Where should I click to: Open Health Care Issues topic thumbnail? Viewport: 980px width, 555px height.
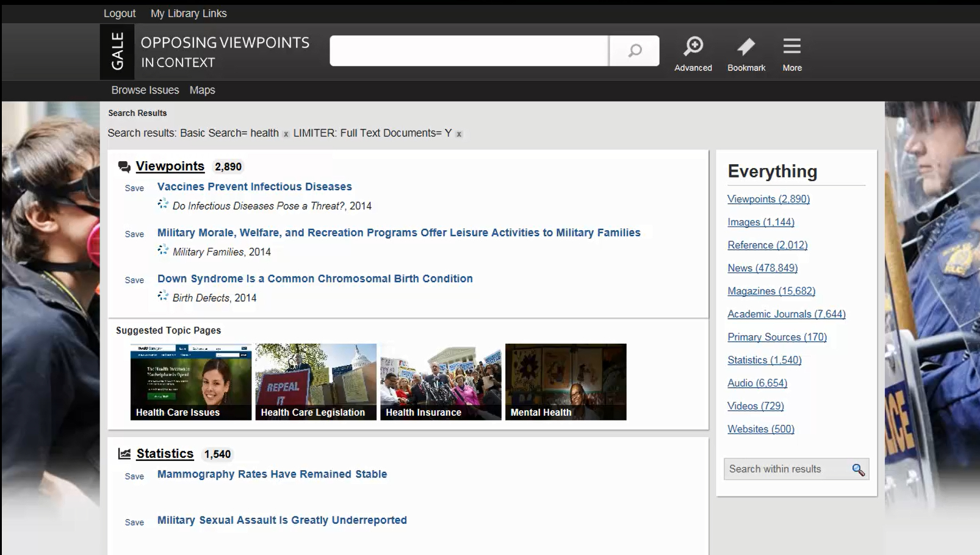coord(191,382)
